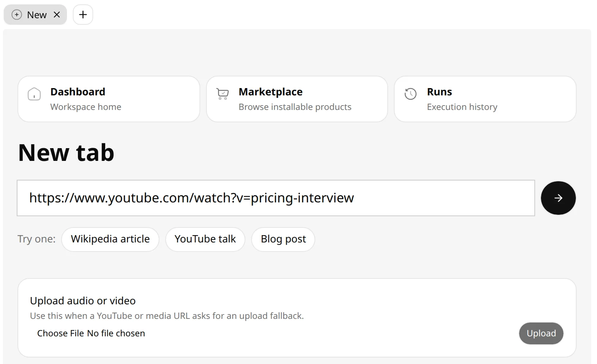Viewport: 597px width, 364px height.
Task: Click the 'Browse installable products' text
Action: pyautogui.click(x=295, y=107)
